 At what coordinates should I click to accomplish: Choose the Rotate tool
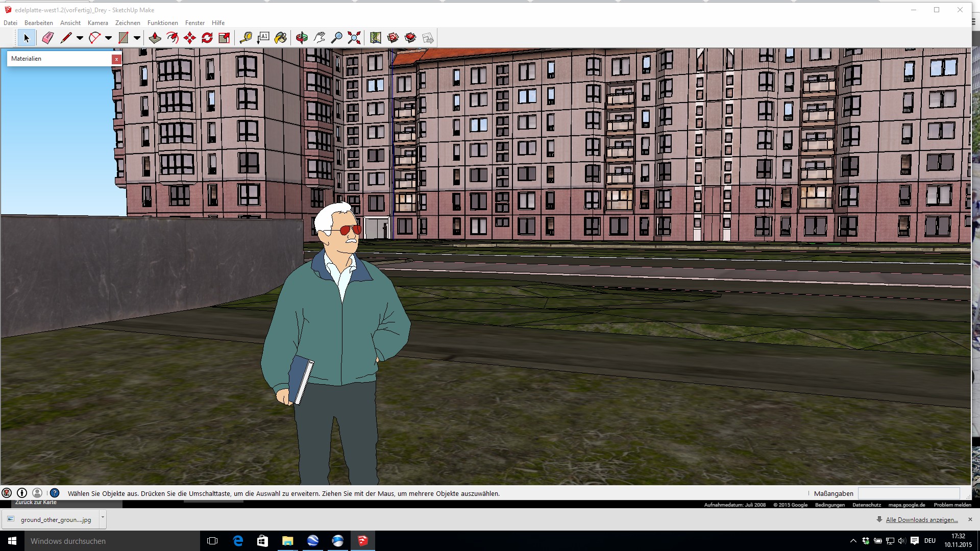pyautogui.click(x=207, y=38)
